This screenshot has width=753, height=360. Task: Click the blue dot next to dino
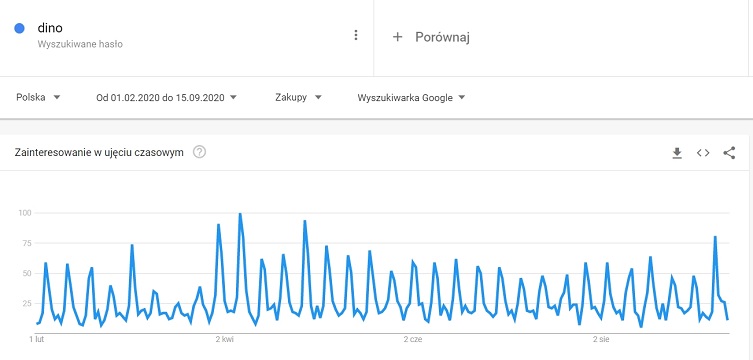tap(20, 28)
